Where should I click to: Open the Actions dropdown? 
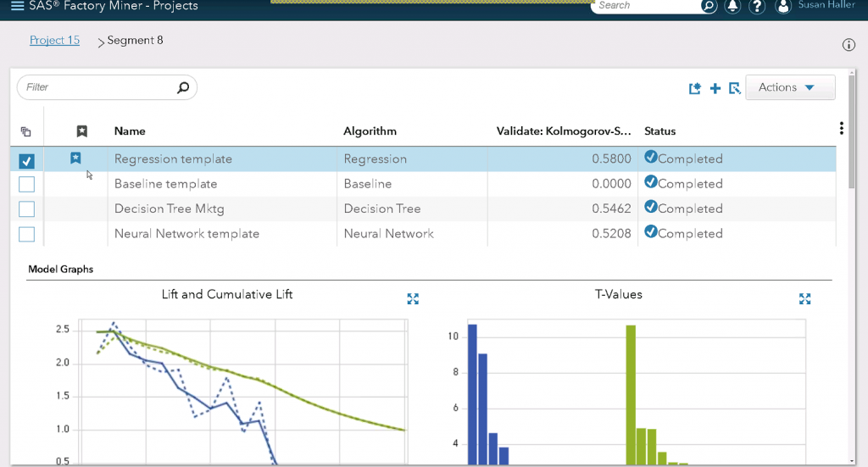point(789,87)
